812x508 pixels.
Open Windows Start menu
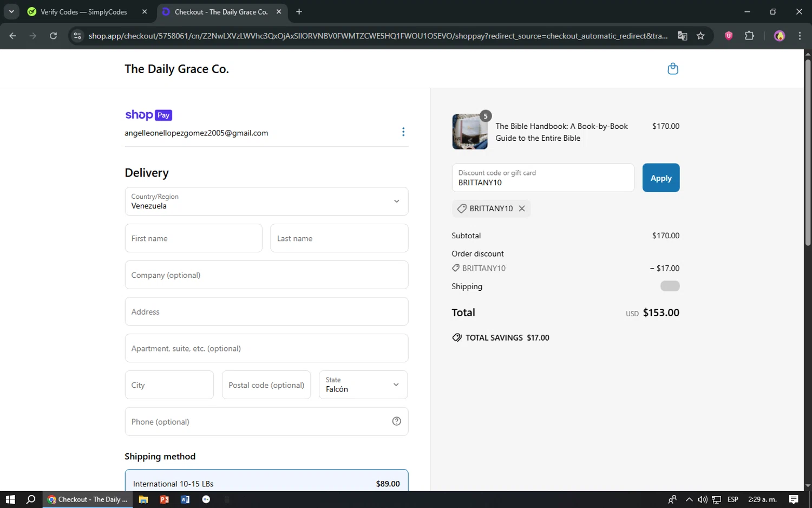click(x=10, y=499)
